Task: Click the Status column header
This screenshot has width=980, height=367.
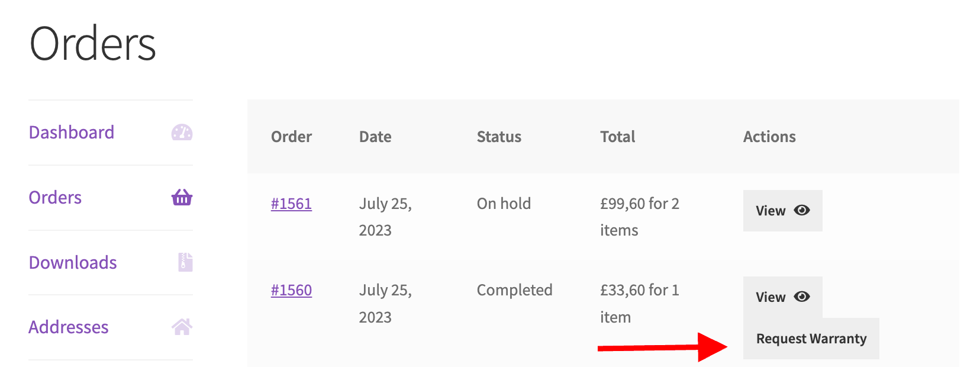Action: [x=499, y=137]
